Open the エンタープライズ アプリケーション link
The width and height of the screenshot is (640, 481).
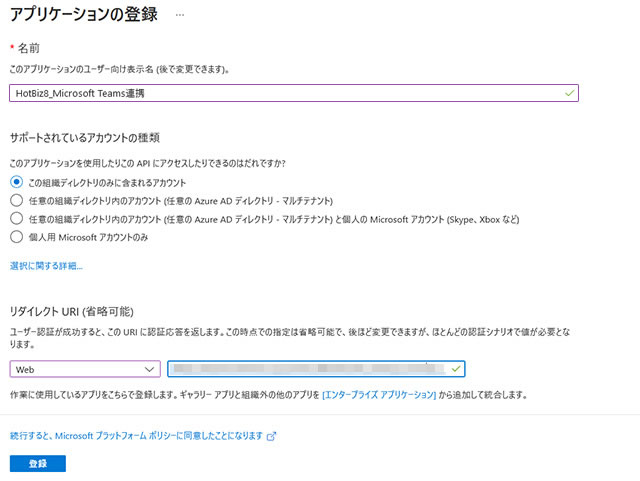click(x=379, y=395)
